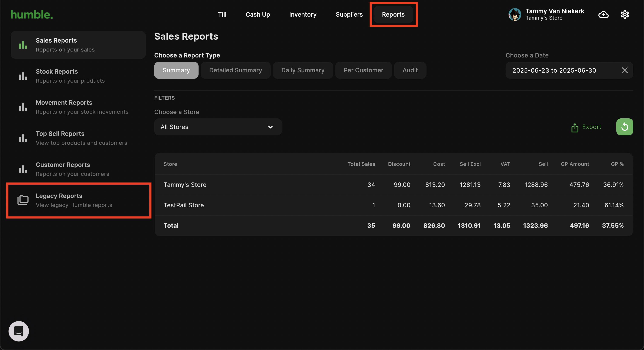Select the Audit report type
The image size is (644, 350).
coord(410,70)
